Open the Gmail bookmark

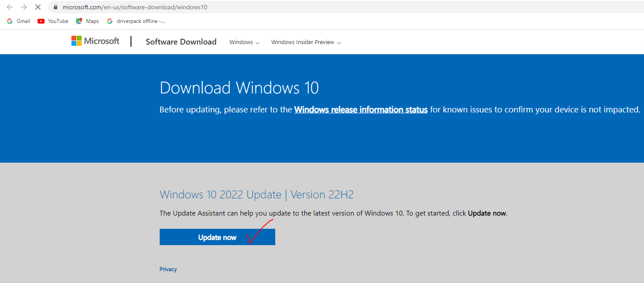point(19,21)
